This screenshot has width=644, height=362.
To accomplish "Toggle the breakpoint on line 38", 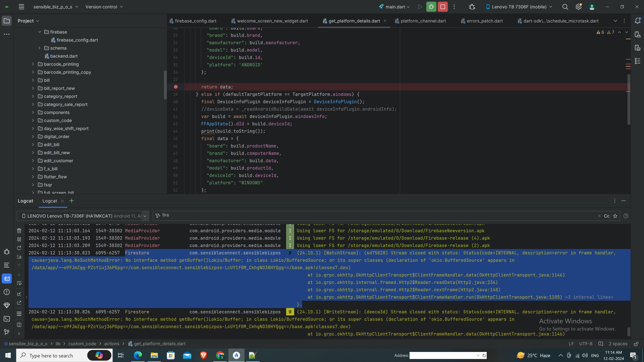I will coord(176,87).
